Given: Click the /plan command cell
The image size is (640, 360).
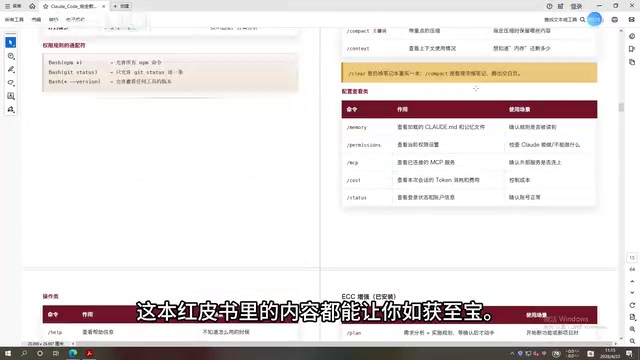Looking at the screenshot, I should [x=354, y=333].
